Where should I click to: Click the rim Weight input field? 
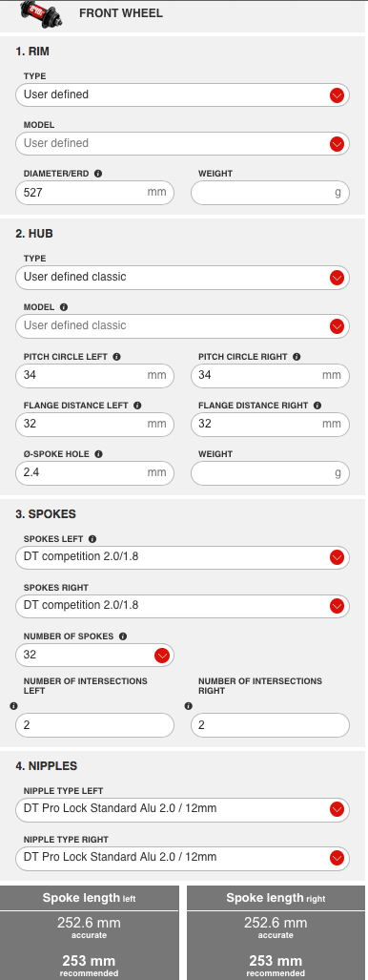point(270,193)
